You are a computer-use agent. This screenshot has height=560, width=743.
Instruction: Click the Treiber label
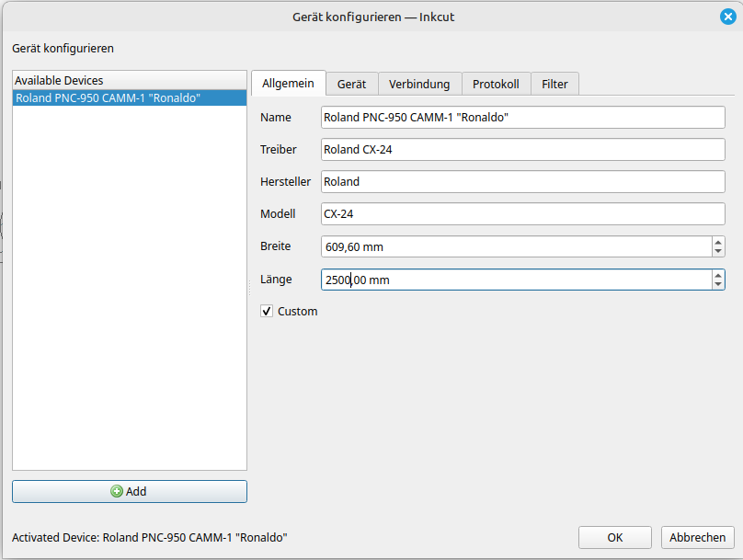(x=278, y=150)
